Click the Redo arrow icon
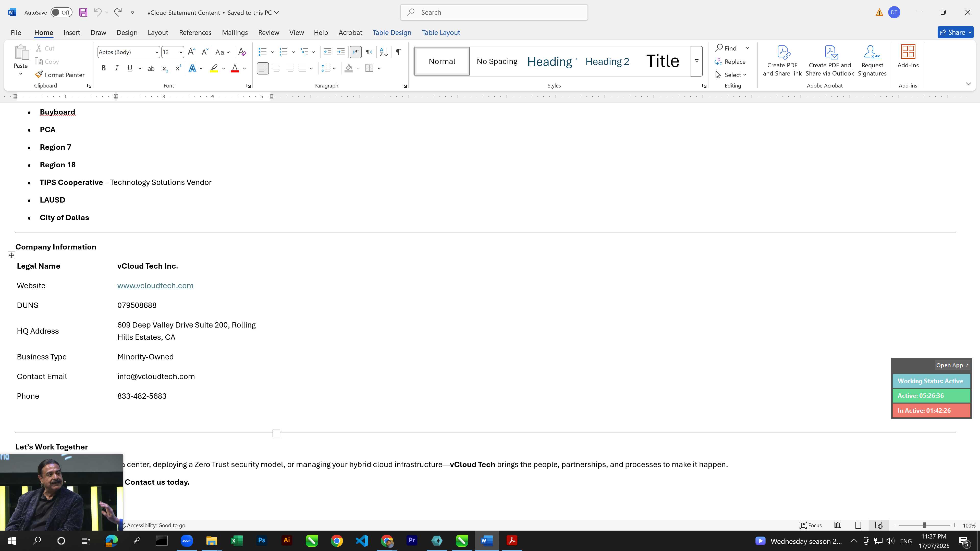The width and height of the screenshot is (980, 551). pyautogui.click(x=118, y=12)
